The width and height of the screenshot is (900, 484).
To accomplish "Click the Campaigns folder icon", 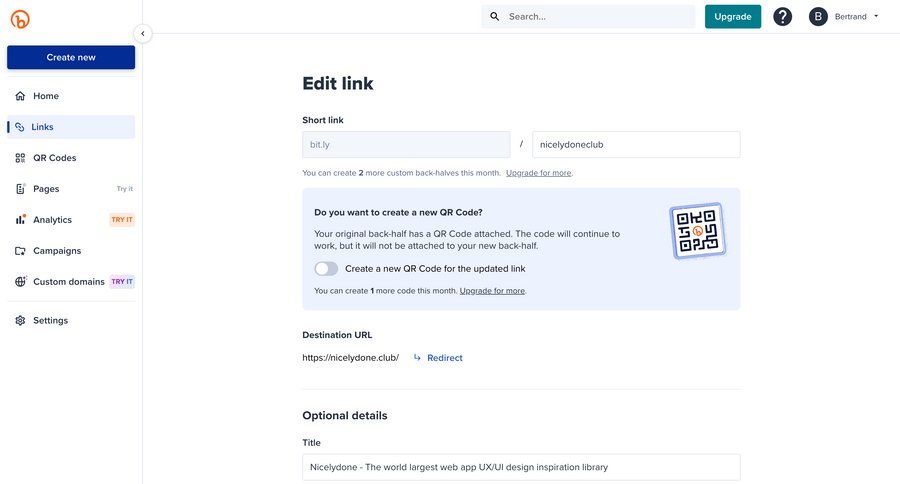I will 20,251.
